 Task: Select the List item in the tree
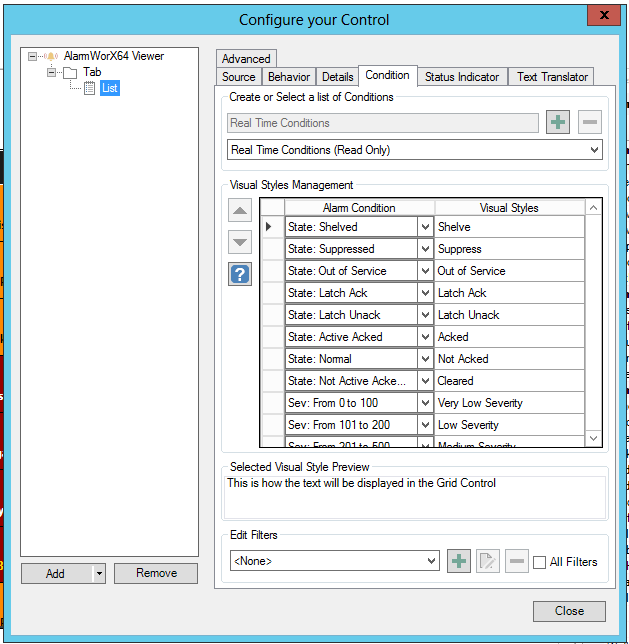pos(110,89)
